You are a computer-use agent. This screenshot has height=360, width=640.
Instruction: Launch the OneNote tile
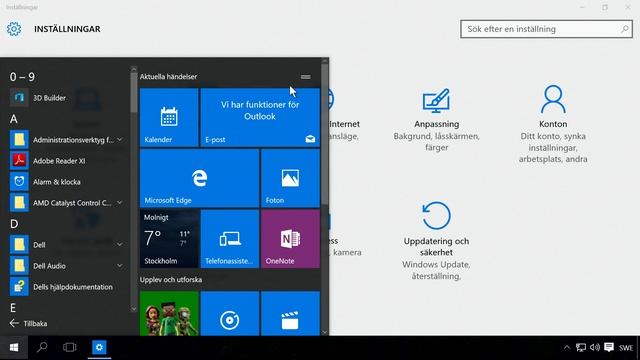(x=290, y=239)
